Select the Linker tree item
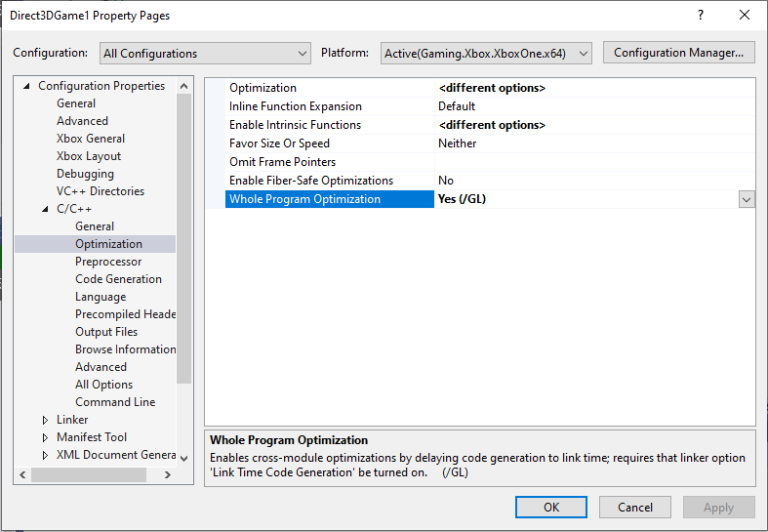768x532 pixels. pyautogui.click(x=72, y=420)
